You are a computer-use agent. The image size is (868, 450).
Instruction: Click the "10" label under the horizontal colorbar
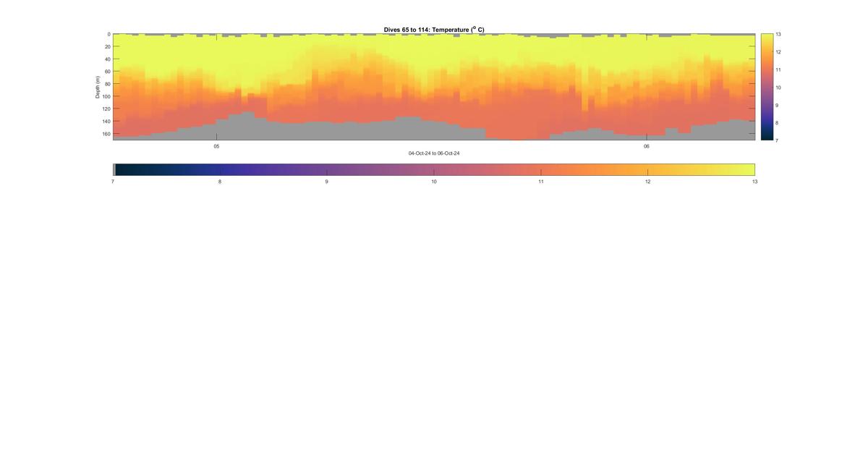[434, 182]
